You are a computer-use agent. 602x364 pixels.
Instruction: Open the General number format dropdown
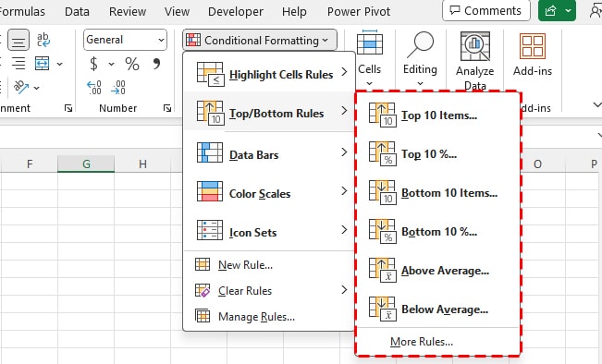pyautogui.click(x=125, y=40)
